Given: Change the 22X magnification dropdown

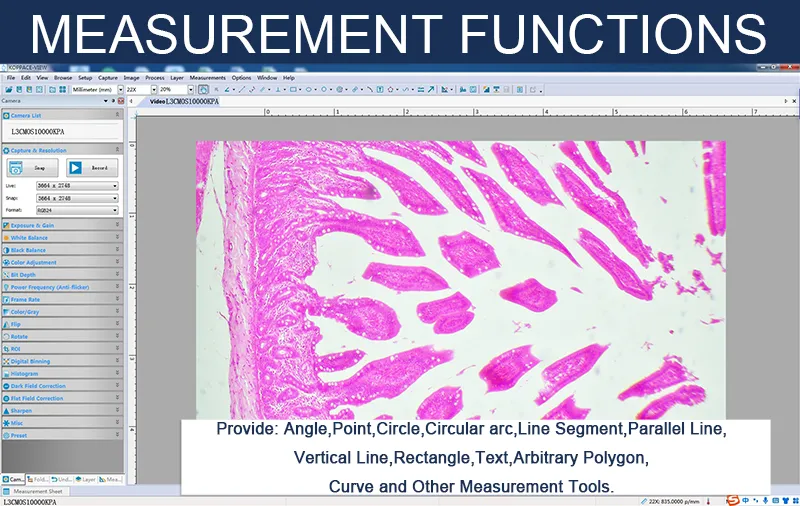Looking at the screenshot, I should 140,89.
